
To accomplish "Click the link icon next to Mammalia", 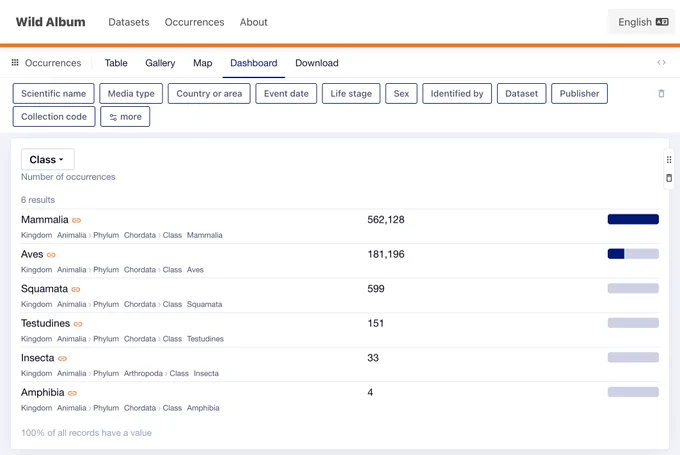I will (76, 220).
